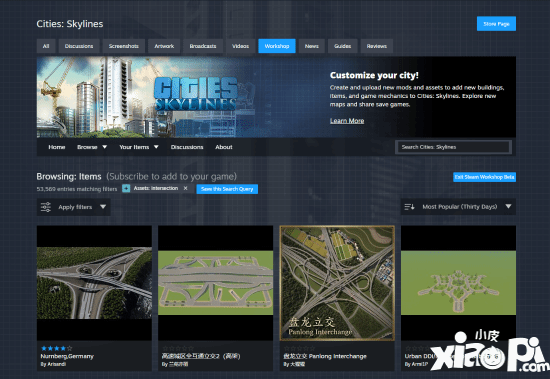Click the Nurnberg,Germany title link
This screenshot has height=379, width=550.
(67, 356)
